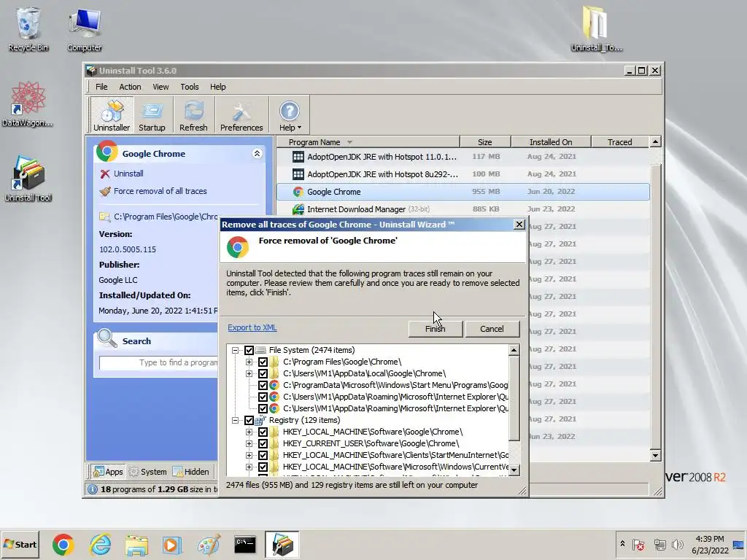Uncheck the ProgramData Start Menu shortcut checkbox
The height and width of the screenshot is (560, 747).
[263, 385]
